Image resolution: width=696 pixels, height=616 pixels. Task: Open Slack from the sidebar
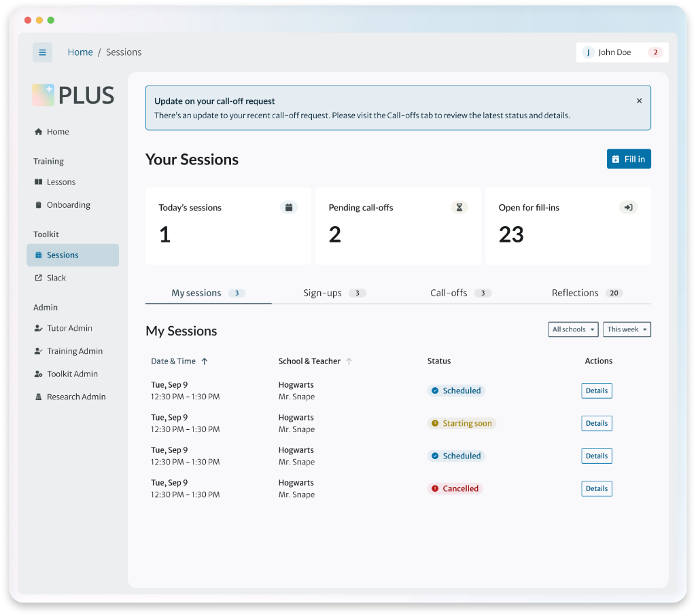tap(73, 278)
